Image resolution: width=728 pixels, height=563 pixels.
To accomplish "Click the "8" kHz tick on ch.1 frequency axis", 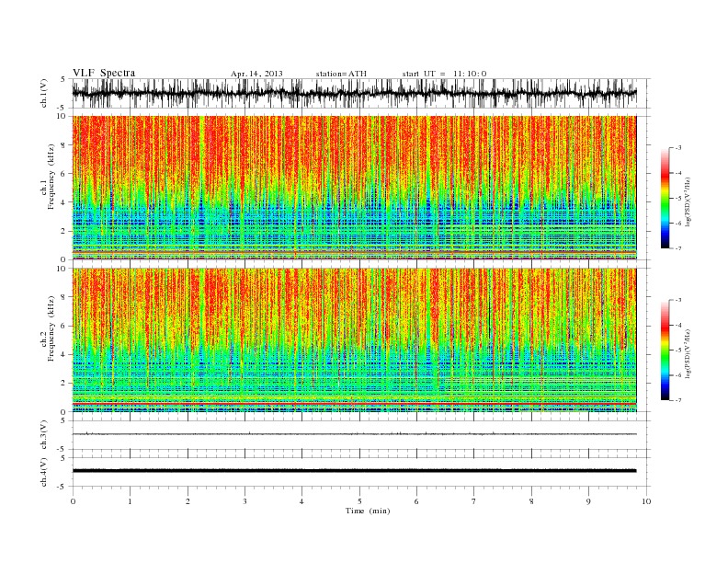I will coord(63,145).
